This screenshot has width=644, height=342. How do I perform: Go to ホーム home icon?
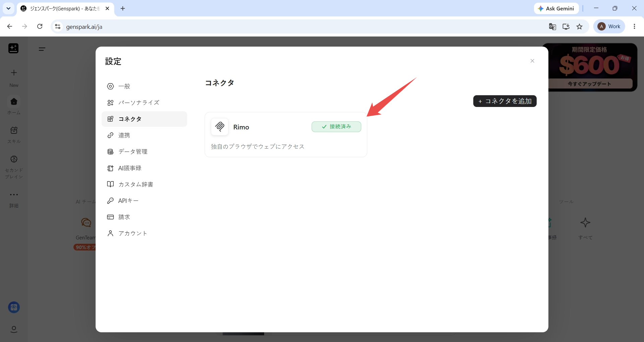click(x=14, y=102)
